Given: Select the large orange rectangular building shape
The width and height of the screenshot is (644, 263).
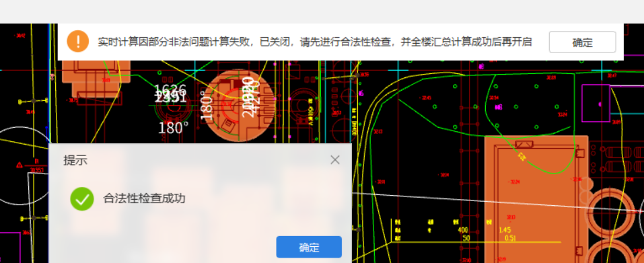Looking at the screenshot, I should (x=536, y=199).
